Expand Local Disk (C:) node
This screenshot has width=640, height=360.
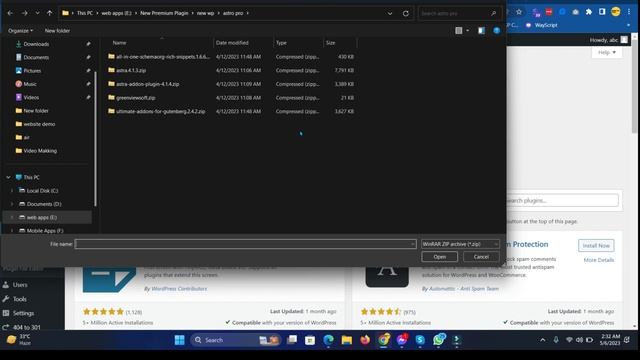click(11, 191)
